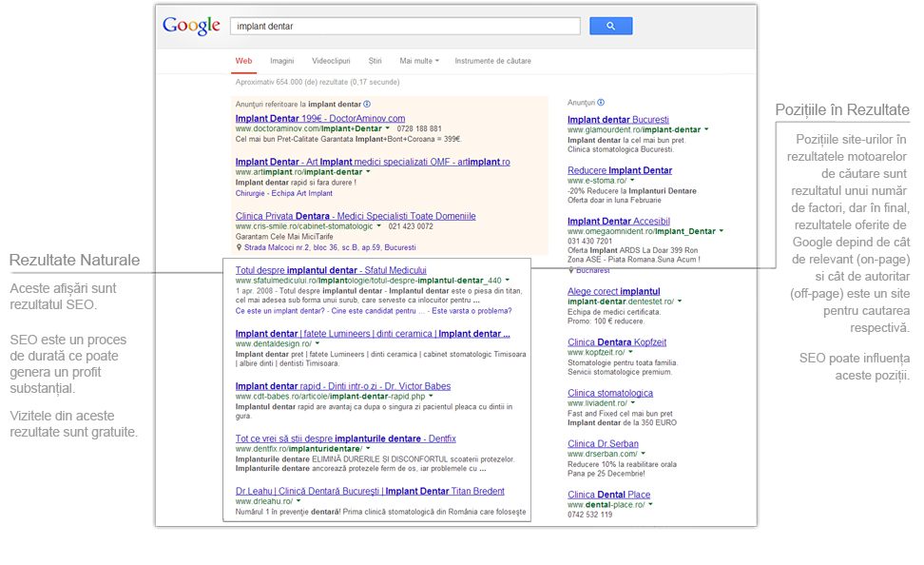Click 'Chirurgie - Echipa Art Implant' sitelink

click(284, 193)
